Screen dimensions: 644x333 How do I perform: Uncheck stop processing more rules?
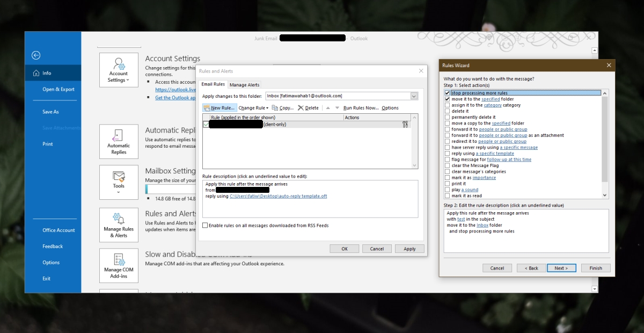point(448,93)
